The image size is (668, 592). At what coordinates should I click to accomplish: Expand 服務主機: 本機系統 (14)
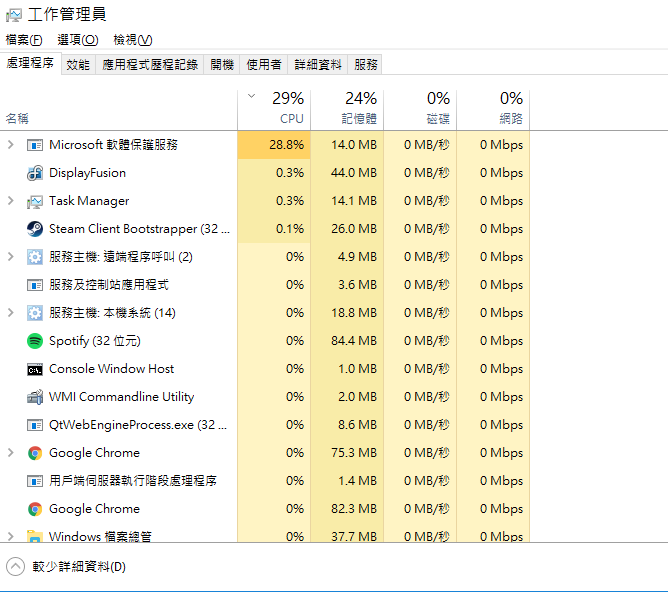click(11, 313)
